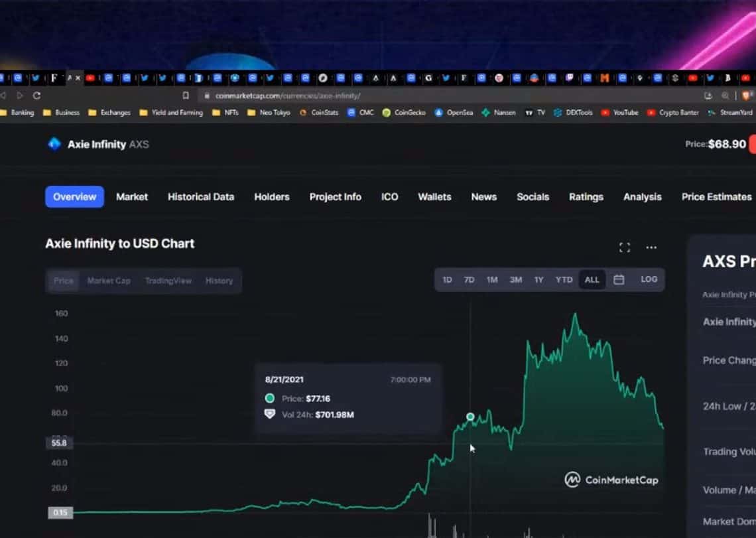Image resolution: width=756 pixels, height=538 pixels.
Task: Open the CoinGecko bookmark
Action: (404, 112)
